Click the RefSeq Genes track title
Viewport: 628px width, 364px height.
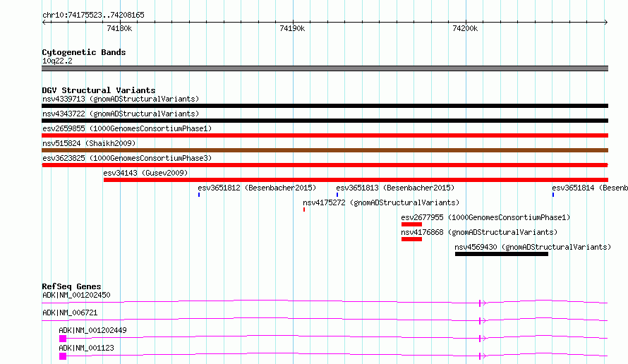[x=71, y=286]
